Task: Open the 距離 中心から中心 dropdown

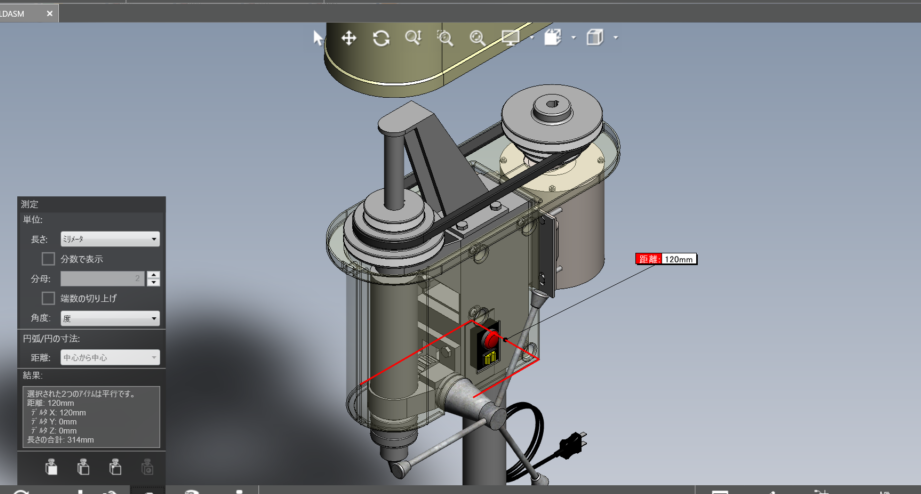Action: click(110, 357)
